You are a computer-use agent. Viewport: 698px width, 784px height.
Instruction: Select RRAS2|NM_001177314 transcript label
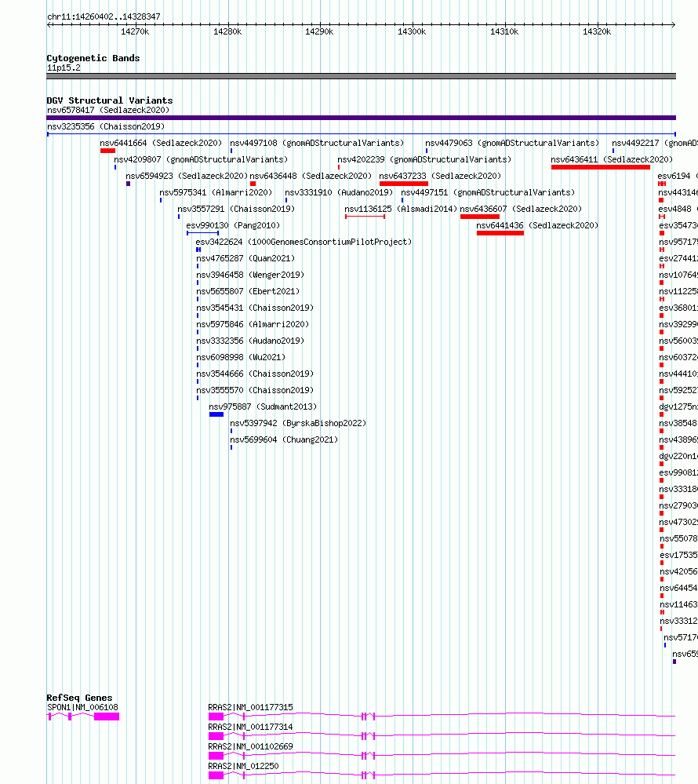pos(251,727)
